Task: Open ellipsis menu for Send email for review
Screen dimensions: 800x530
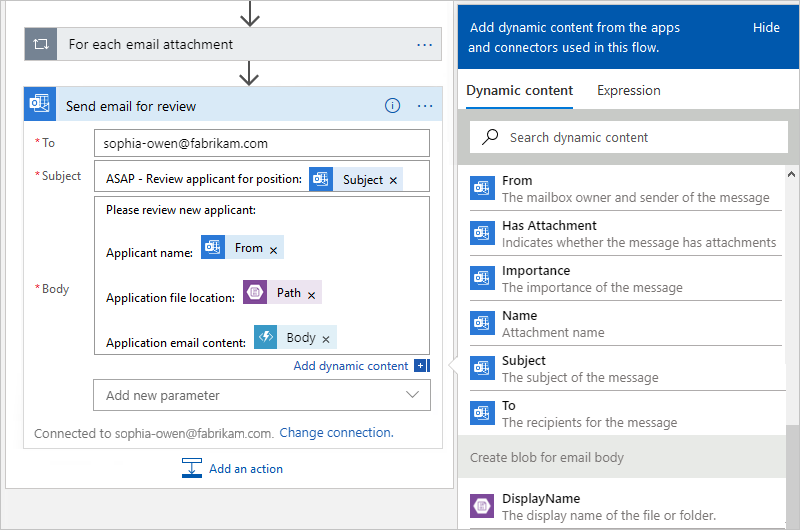Action: tap(425, 106)
